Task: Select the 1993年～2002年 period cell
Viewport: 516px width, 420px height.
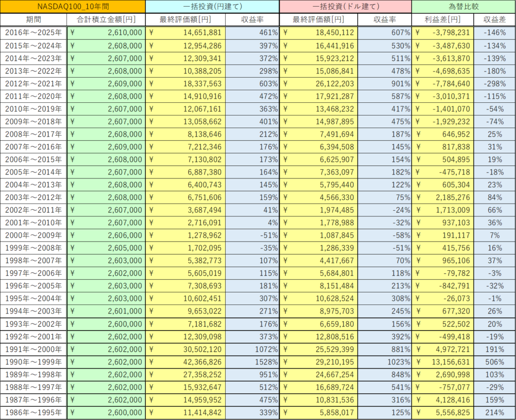Action: coord(33,324)
